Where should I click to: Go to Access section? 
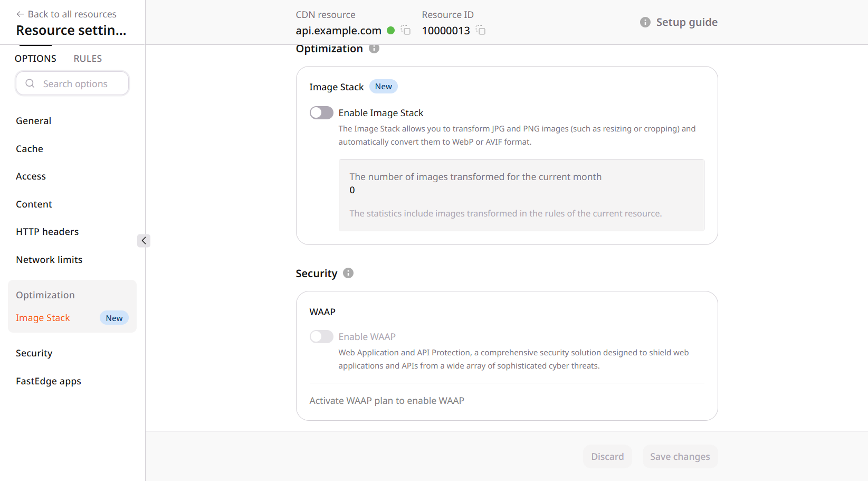click(x=31, y=176)
